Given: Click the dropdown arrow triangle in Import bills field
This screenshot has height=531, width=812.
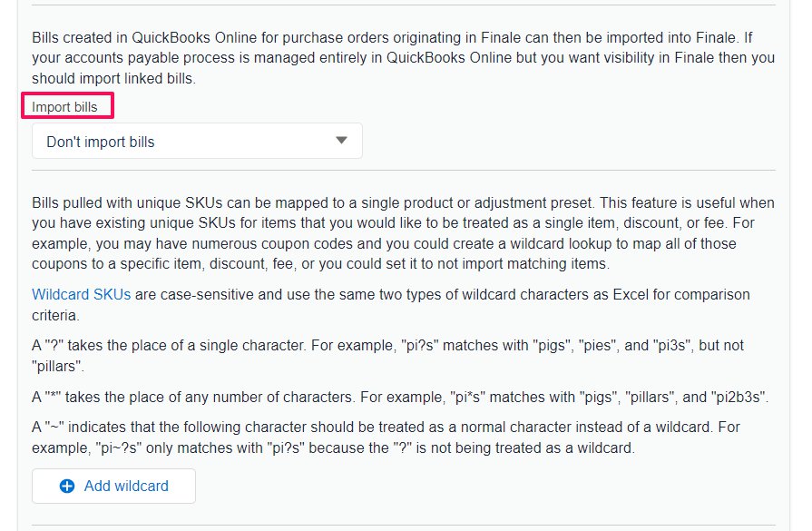Looking at the screenshot, I should tap(341, 141).
